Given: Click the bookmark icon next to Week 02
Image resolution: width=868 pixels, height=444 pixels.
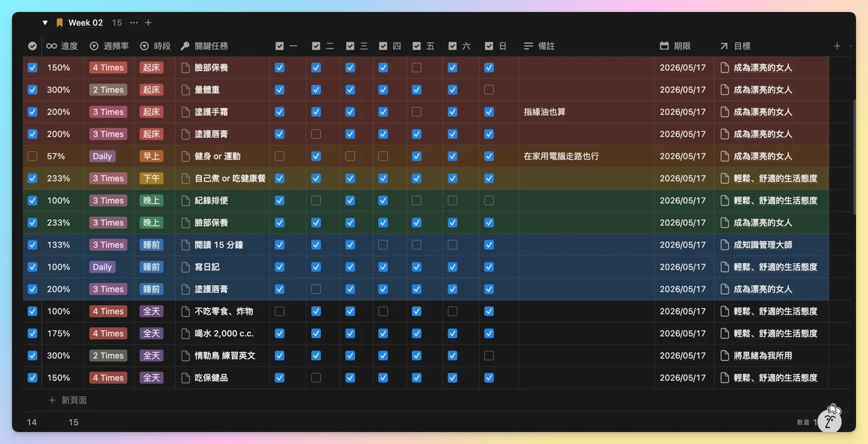Looking at the screenshot, I should (x=59, y=23).
